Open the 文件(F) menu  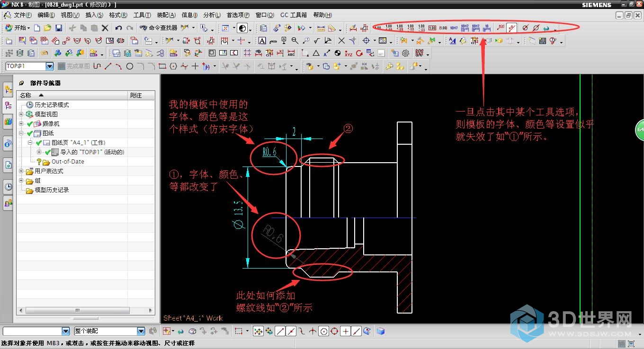pos(23,15)
